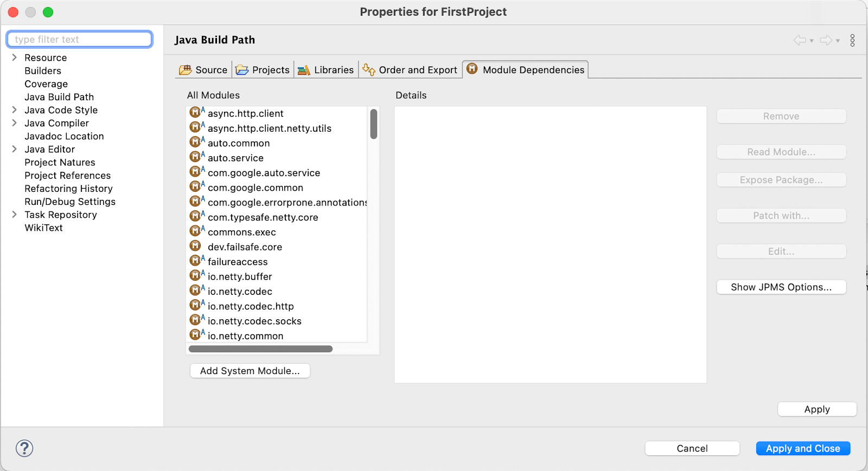Image resolution: width=868 pixels, height=471 pixels.
Task: Click module icon beside async.http.client
Action: click(196, 113)
